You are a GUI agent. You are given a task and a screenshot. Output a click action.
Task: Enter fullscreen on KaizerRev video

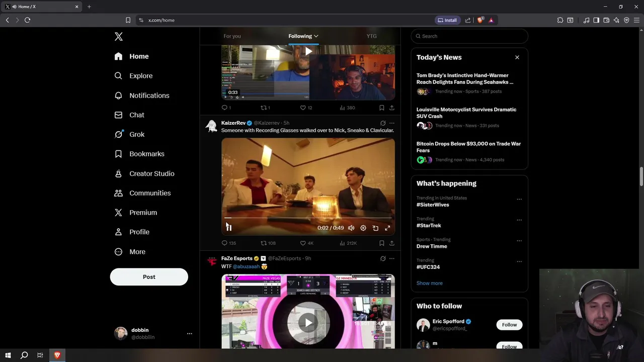(387, 228)
